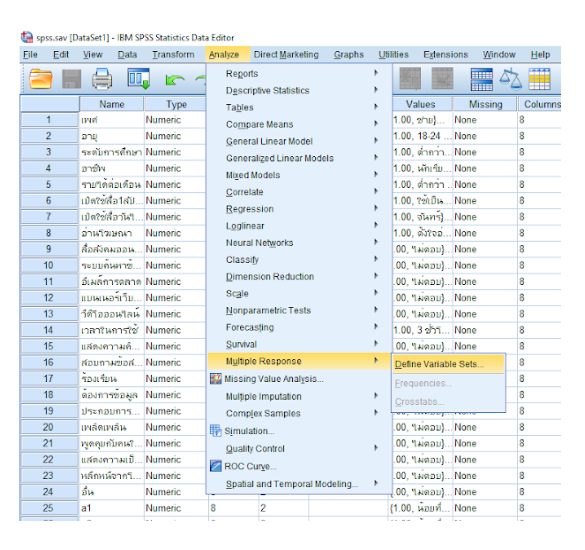Image resolution: width=585 pixels, height=550 pixels.
Task: Expand the Loglinear submenu
Action: pos(299,226)
